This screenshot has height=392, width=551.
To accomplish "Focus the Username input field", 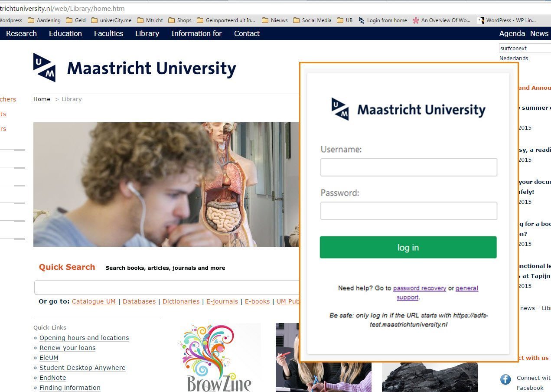I will (x=409, y=167).
